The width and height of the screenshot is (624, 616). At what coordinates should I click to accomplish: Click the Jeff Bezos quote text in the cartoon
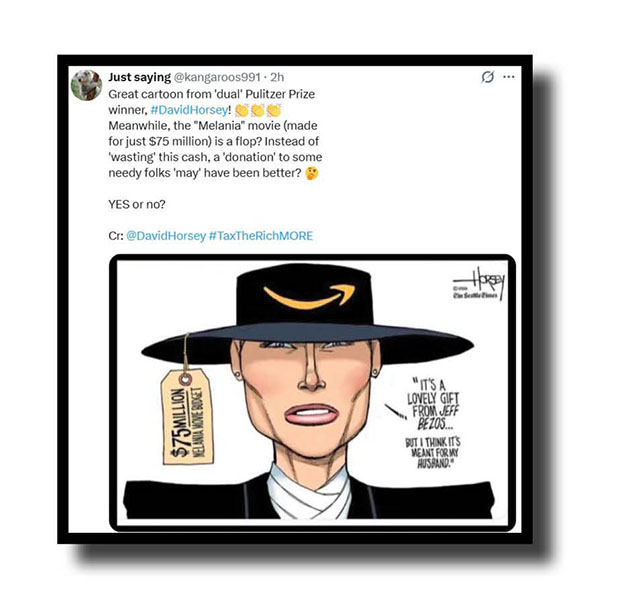[x=433, y=423]
